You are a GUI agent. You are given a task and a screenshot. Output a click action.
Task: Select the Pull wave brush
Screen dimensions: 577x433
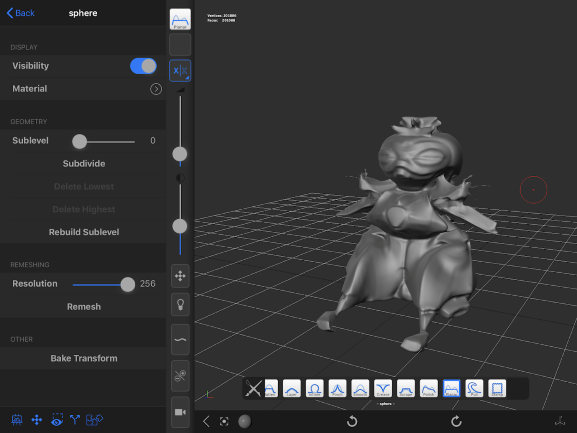click(474, 388)
